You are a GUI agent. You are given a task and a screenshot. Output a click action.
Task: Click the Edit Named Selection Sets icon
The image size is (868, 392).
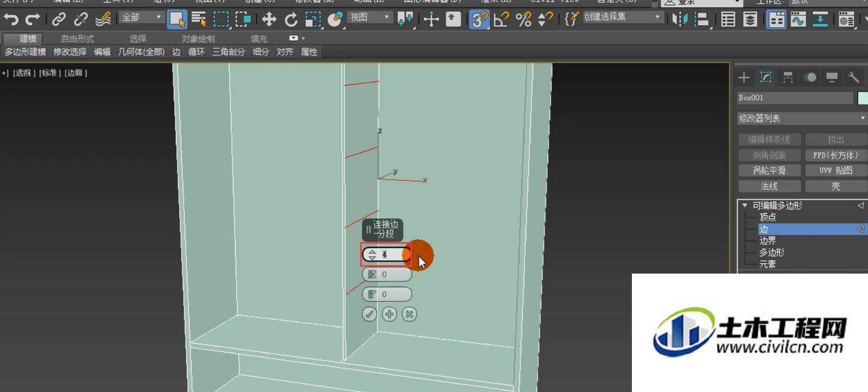(571, 20)
